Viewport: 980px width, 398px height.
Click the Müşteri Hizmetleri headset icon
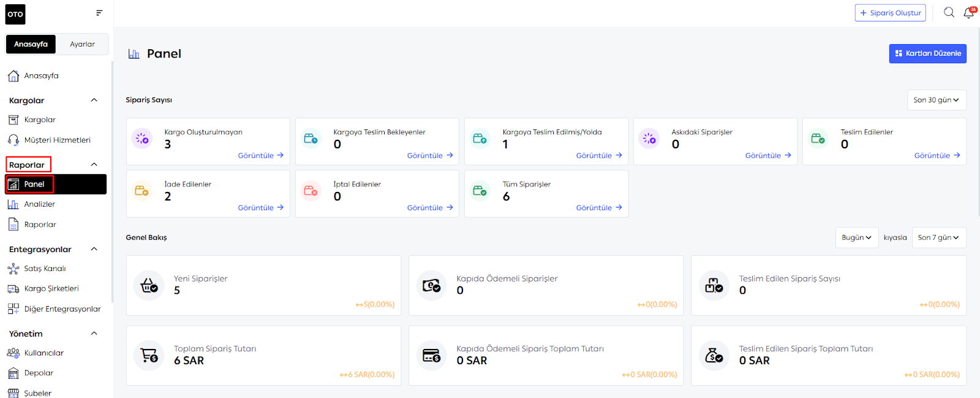(x=13, y=140)
